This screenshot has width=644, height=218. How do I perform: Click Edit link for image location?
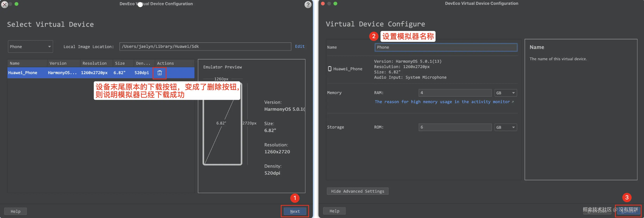point(300,46)
